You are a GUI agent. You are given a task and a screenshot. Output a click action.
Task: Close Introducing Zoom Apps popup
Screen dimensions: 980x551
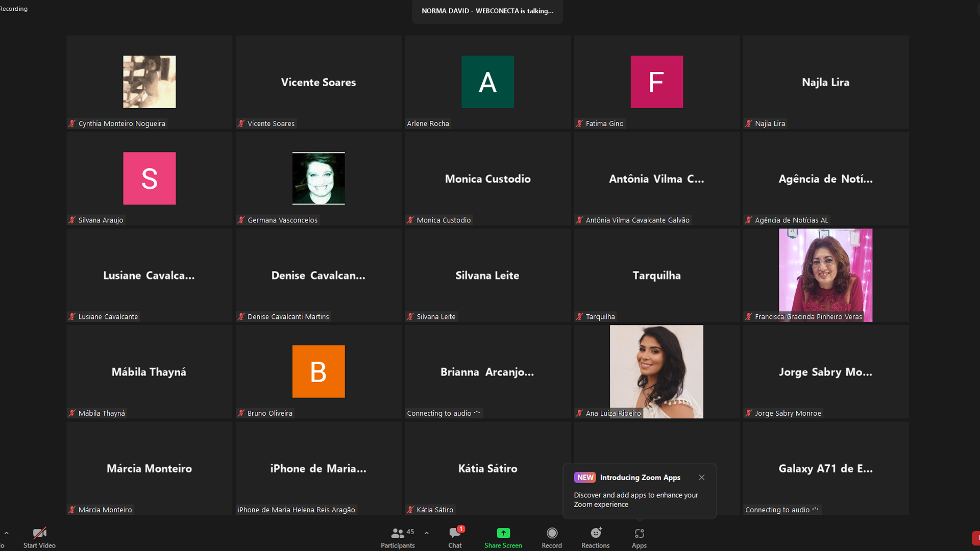click(x=701, y=478)
